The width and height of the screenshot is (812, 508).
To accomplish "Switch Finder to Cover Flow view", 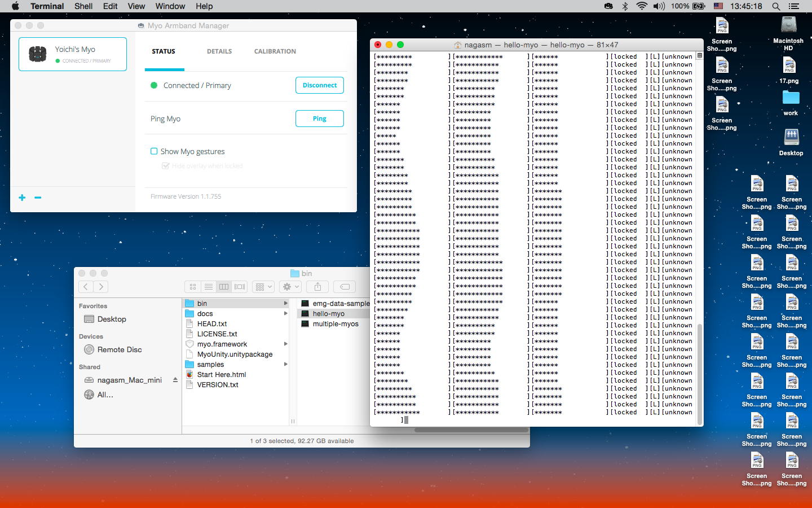I will click(240, 287).
